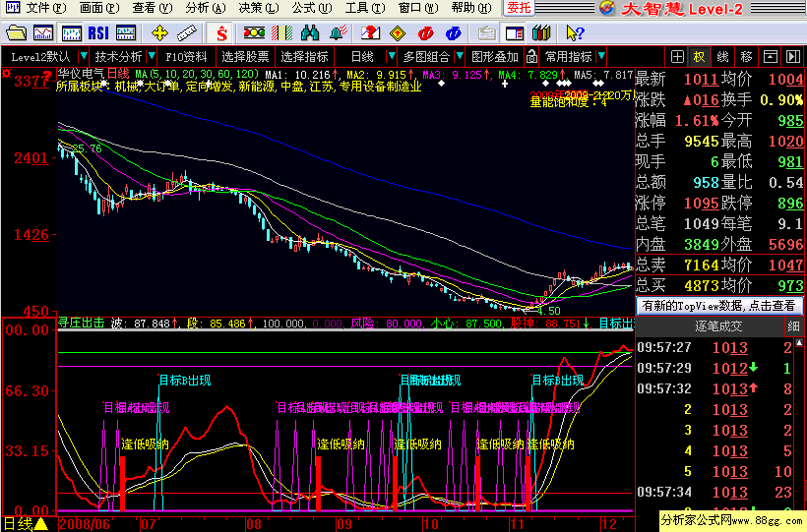807x532 pixels.
Task: Open the 分析(A) menu
Action: click(x=206, y=8)
